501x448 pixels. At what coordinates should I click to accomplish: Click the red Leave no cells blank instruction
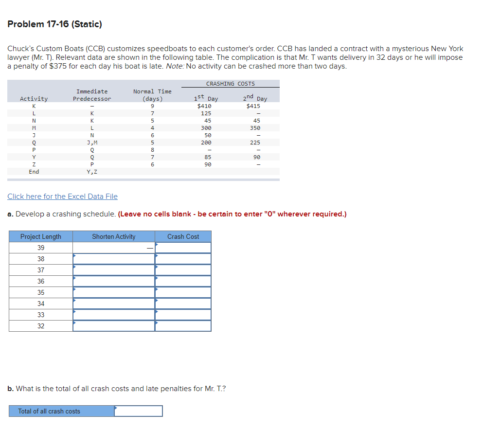[233, 214]
